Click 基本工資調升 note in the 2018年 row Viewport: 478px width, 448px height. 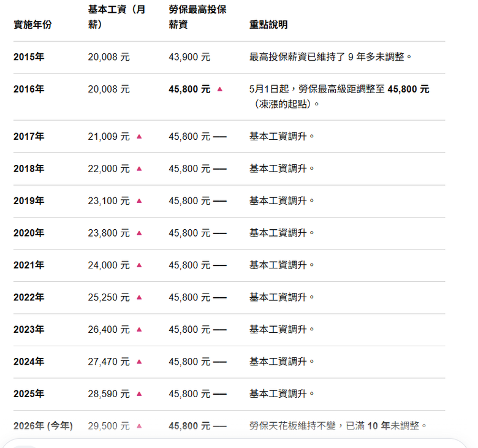point(281,169)
